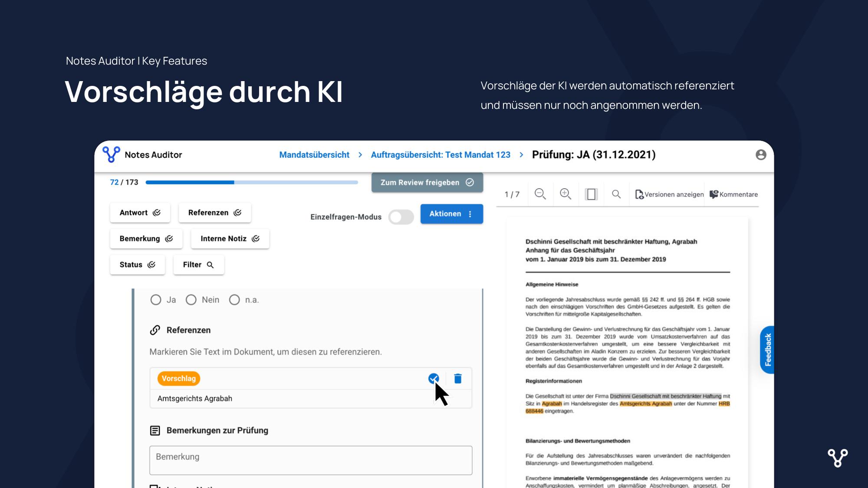
Task: Zoom out the document viewer
Action: point(540,194)
